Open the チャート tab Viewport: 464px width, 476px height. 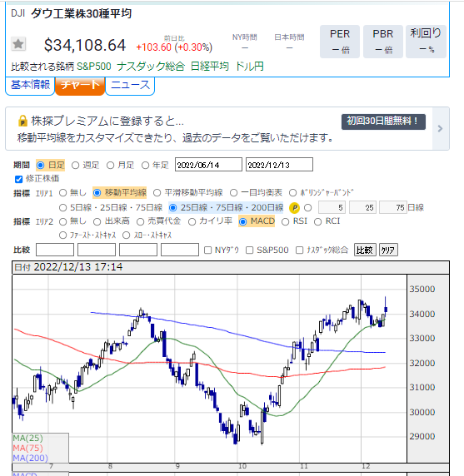[80, 86]
